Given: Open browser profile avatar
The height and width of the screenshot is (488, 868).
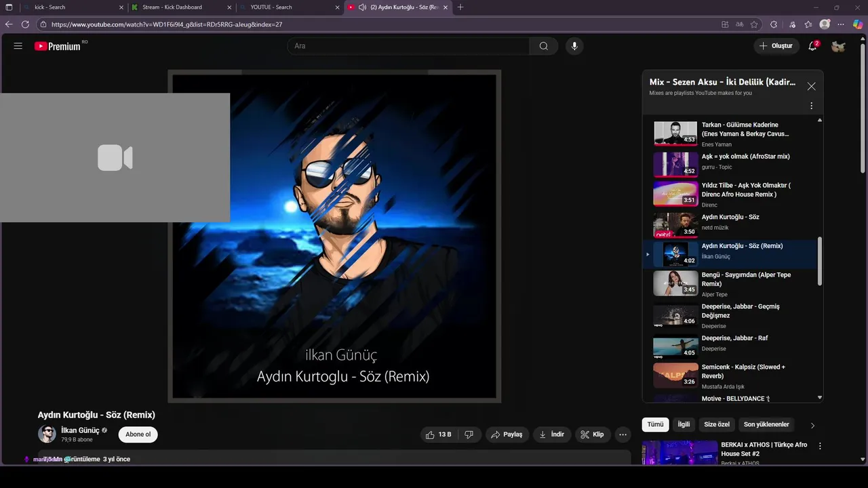Looking at the screenshot, I should point(825,24).
